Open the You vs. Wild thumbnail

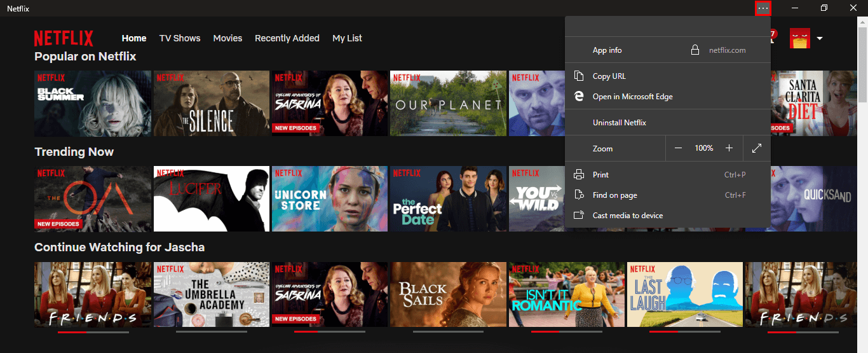537,199
